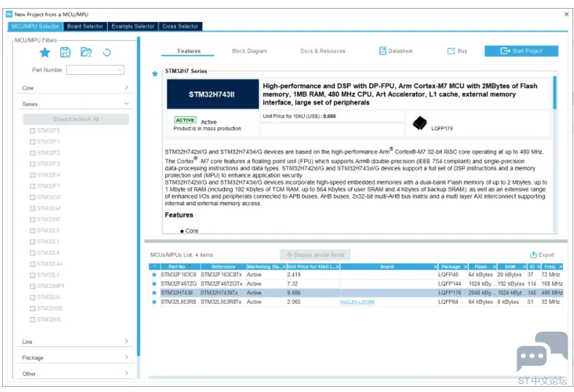This screenshot has height=392, width=574.
Task: Check the STM32WB series checkbox
Action: (33, 308)
